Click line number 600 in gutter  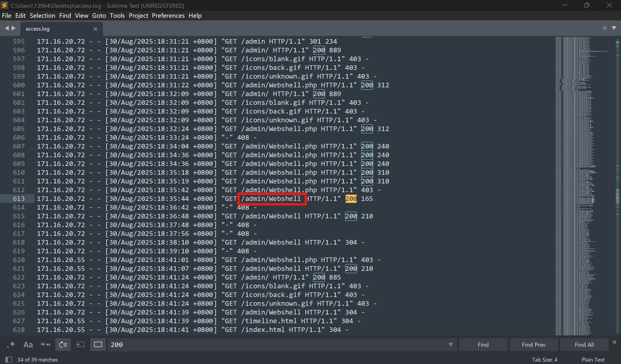pos(19,85)
